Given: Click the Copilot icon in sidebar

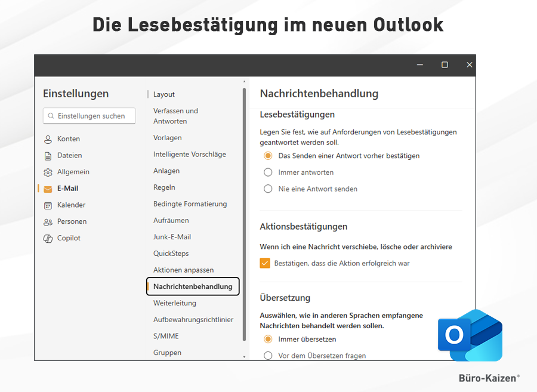Looking at the screenshot, I should [48, 239].
